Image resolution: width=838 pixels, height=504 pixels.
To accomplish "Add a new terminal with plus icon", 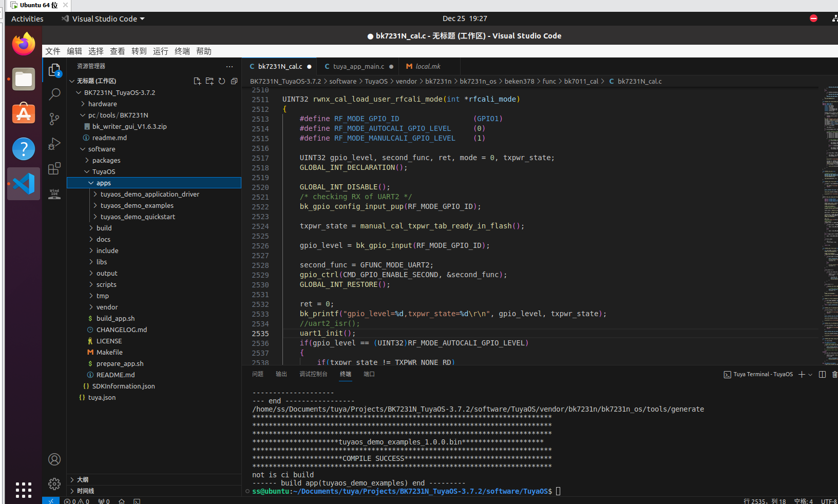I will coord(802,374).
